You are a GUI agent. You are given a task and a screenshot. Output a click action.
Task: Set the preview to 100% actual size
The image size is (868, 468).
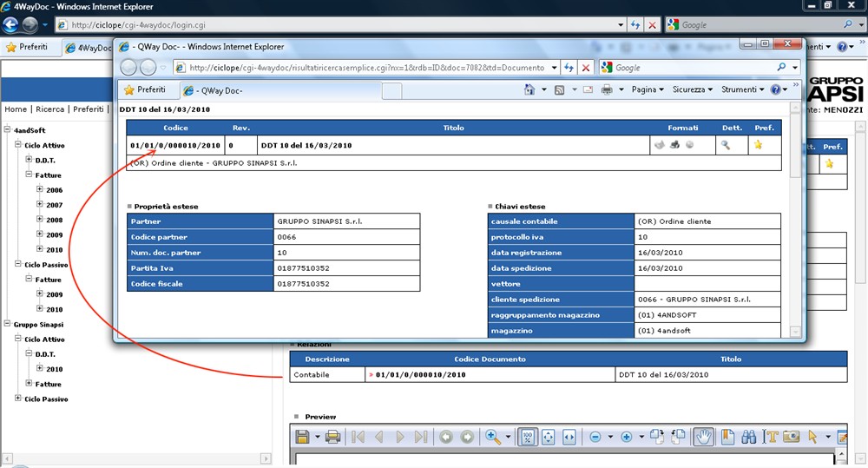pos(528,437)
